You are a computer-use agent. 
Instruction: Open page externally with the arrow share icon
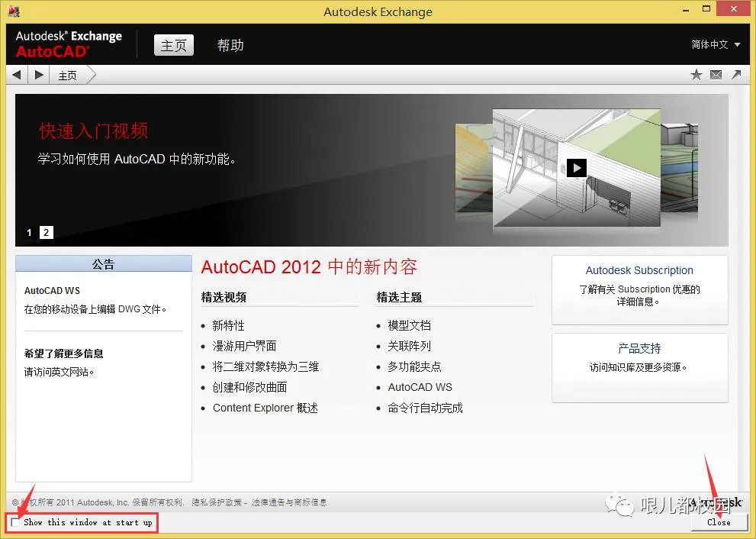(x=736, y=74)
